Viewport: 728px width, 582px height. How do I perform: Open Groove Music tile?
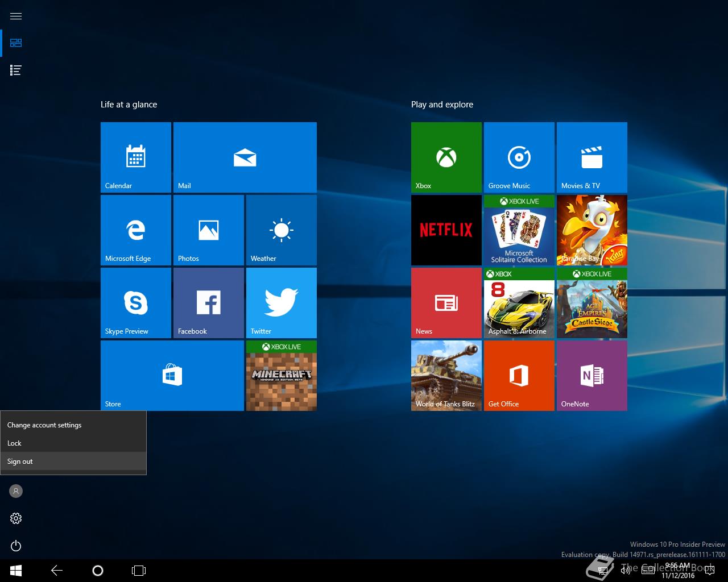pos(519,157)
